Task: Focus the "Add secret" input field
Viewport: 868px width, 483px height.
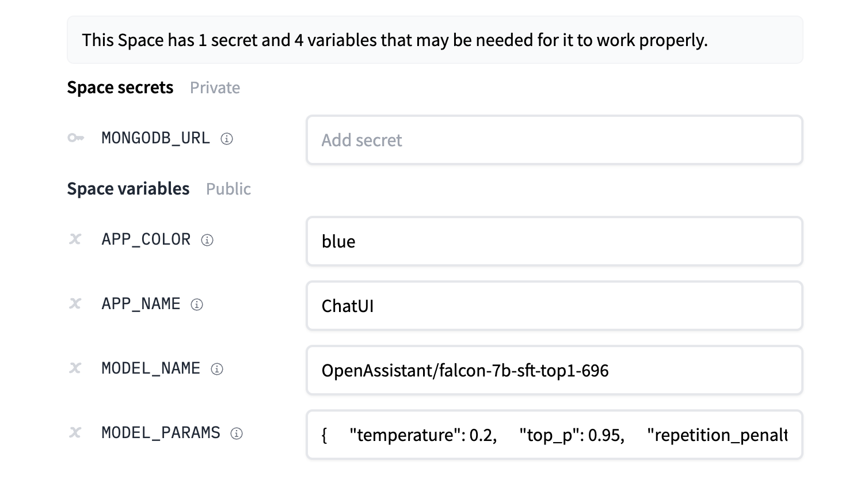Action: click(x=554, y=140)
